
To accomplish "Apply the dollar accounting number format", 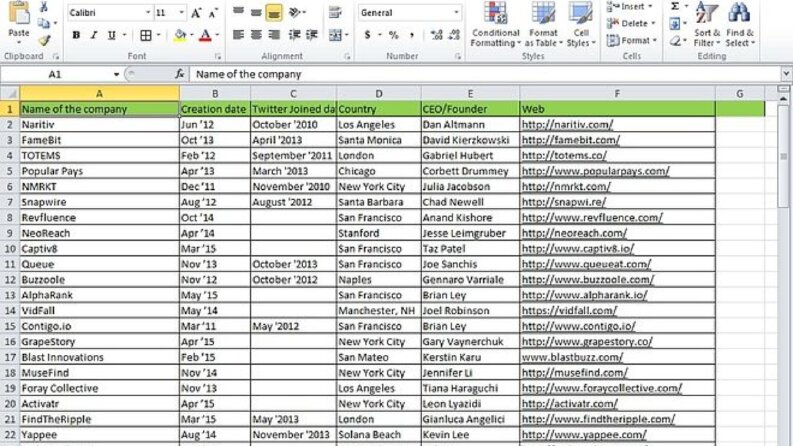I will click(367, 35).
